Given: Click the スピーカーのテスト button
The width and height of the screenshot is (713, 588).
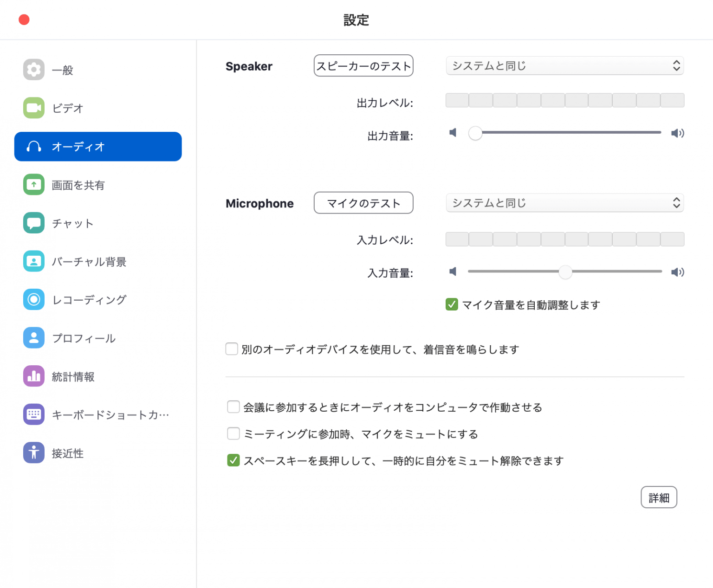Looking at the screenshot, I should tap(363, 65).
